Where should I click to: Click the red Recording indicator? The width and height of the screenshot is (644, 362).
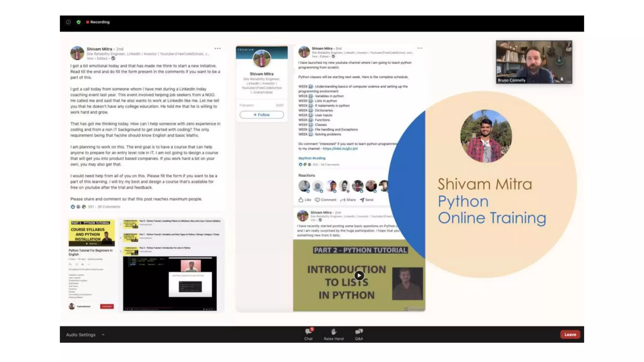click(x=98, y=22)
